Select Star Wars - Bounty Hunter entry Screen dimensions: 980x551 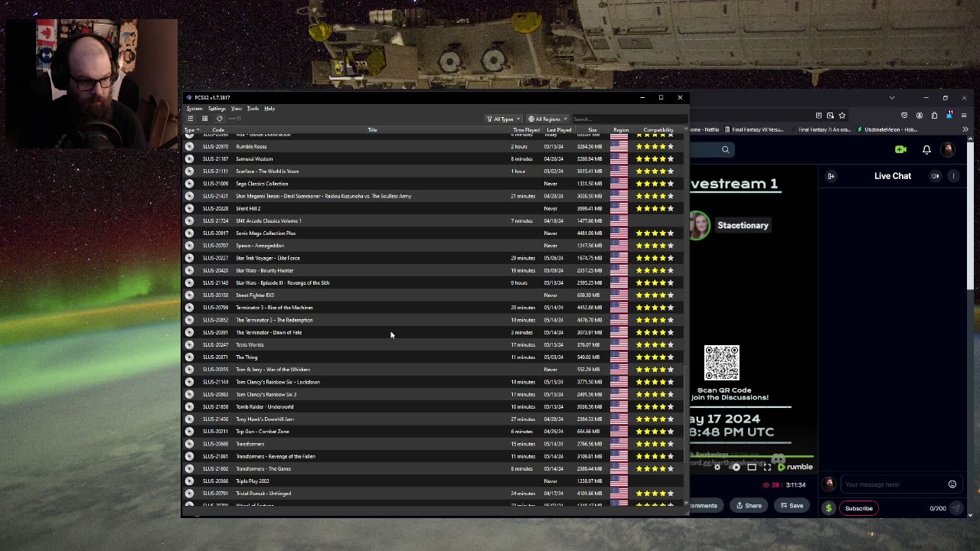coord(434,270)
